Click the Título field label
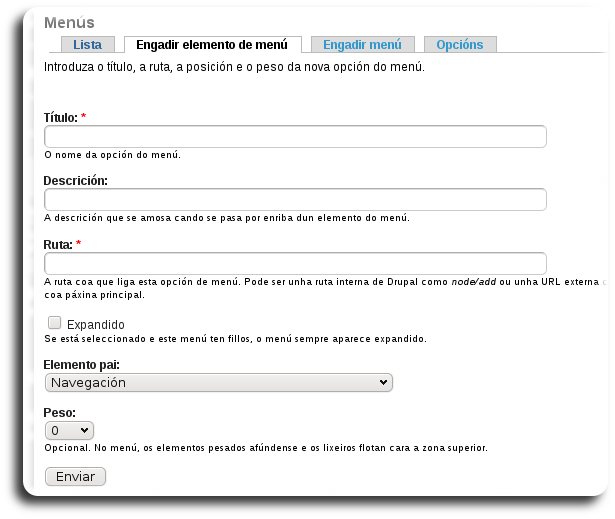This screenshot has height=519, width=615. (x=61, y=118)
